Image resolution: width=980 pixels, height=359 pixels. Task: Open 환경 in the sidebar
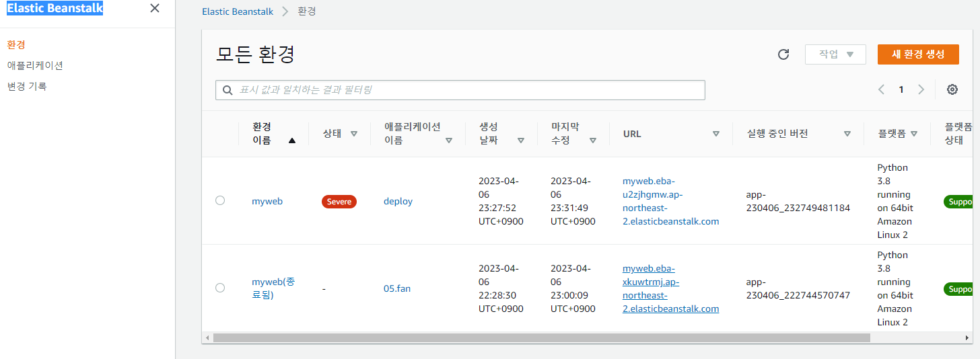click(x=16, y=44)
